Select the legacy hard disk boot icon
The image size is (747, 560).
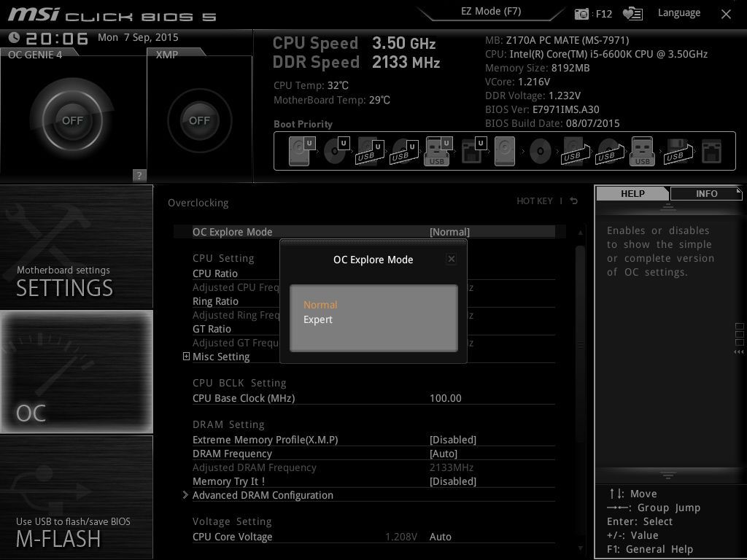point(505,151)
